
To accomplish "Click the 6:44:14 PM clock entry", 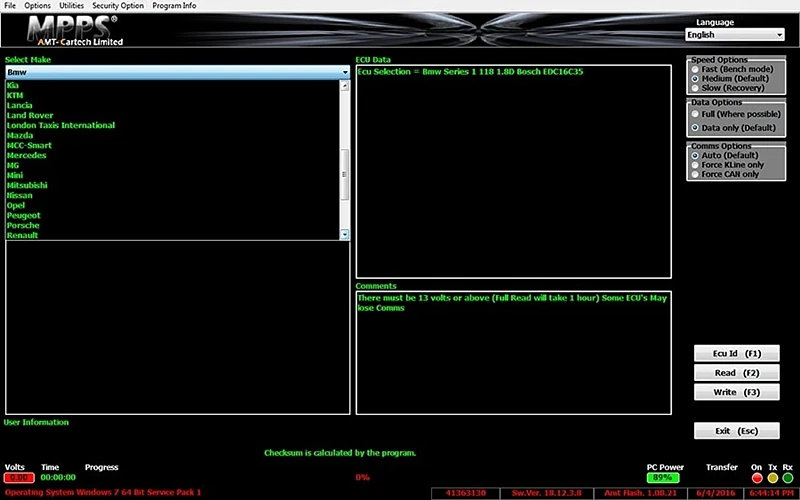I will point(773,493).
